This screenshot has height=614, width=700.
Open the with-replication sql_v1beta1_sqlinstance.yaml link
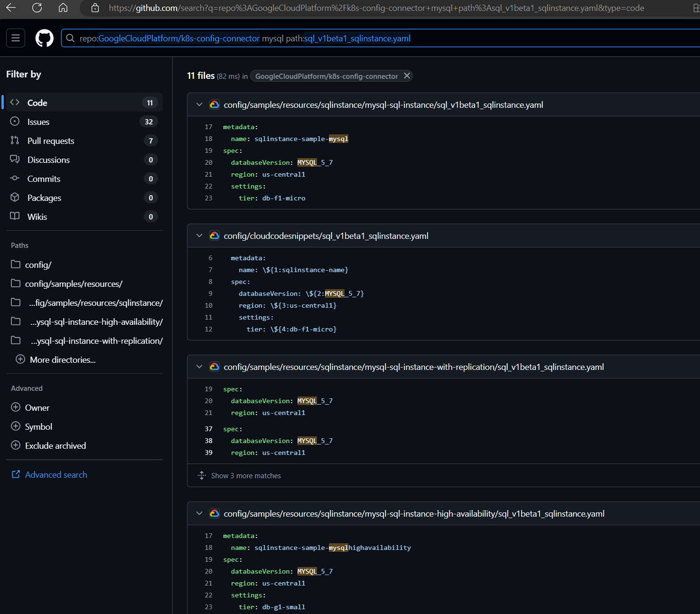pos(414,367)
